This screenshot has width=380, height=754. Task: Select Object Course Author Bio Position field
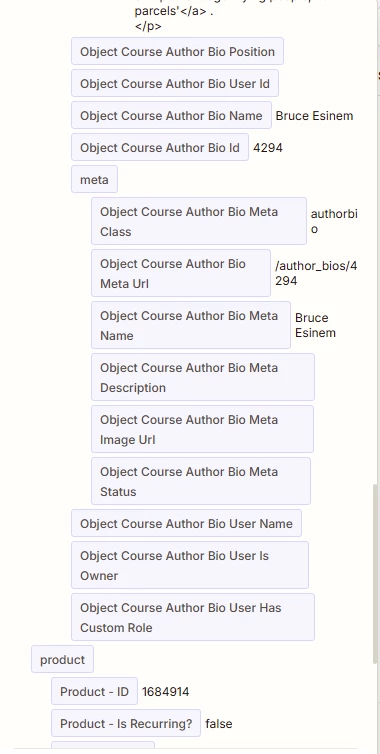pyautogui.click(x=177, y=51)
